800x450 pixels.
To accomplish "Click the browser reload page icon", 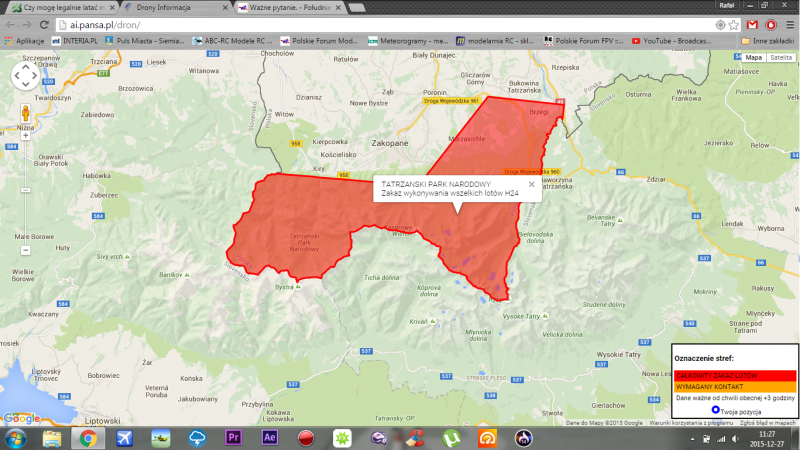I will tap(46, 23).
